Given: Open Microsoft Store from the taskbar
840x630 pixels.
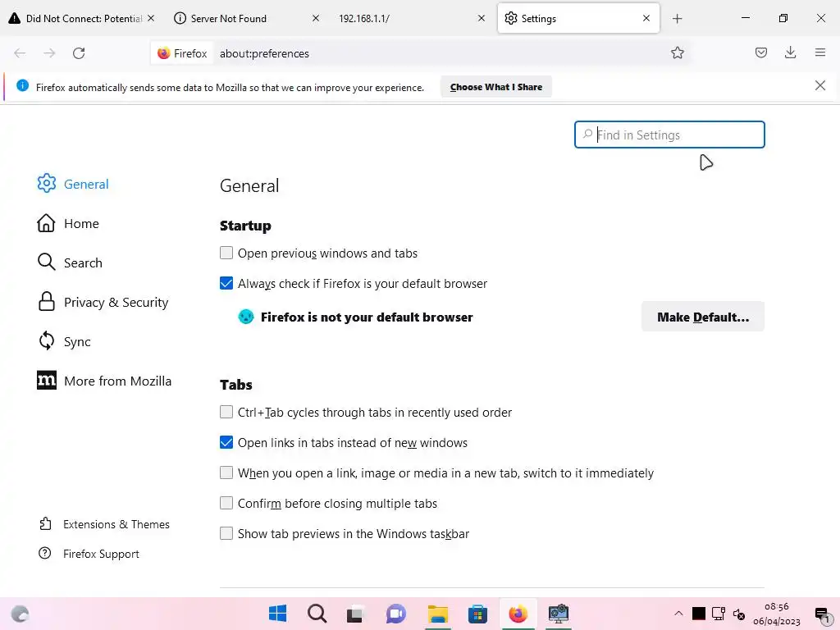Looking at the screenshot, I should coord(477,614).
